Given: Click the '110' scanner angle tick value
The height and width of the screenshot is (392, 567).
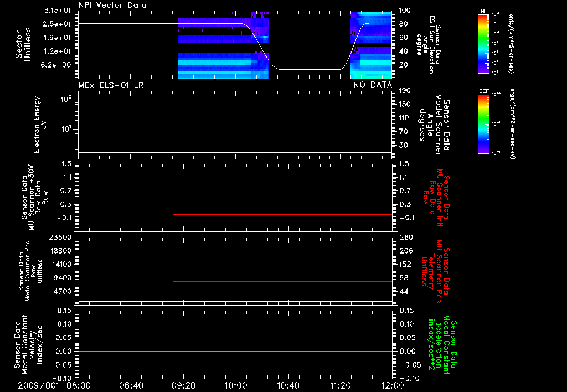Looking at the screenshot, I should tap(405, 118).
